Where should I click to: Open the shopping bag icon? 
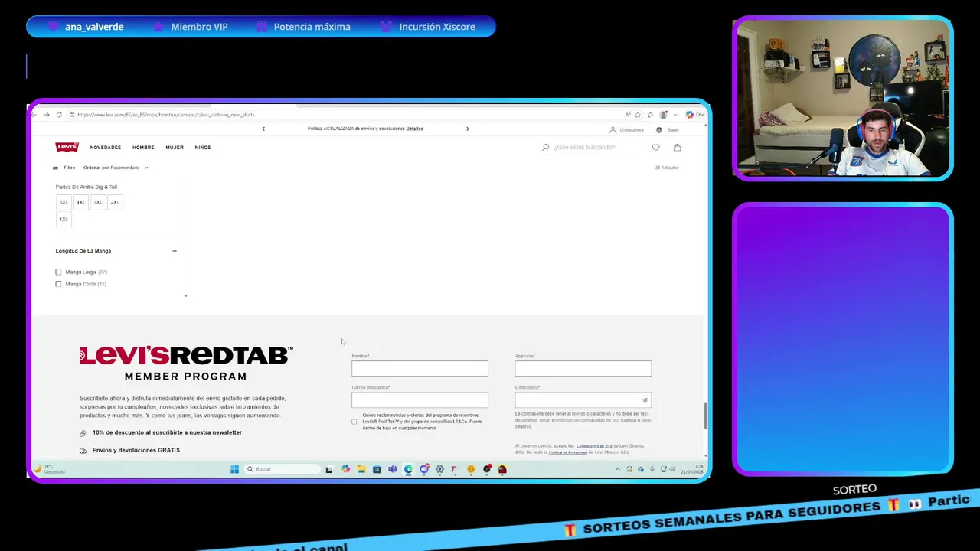[x=677, y=147]
